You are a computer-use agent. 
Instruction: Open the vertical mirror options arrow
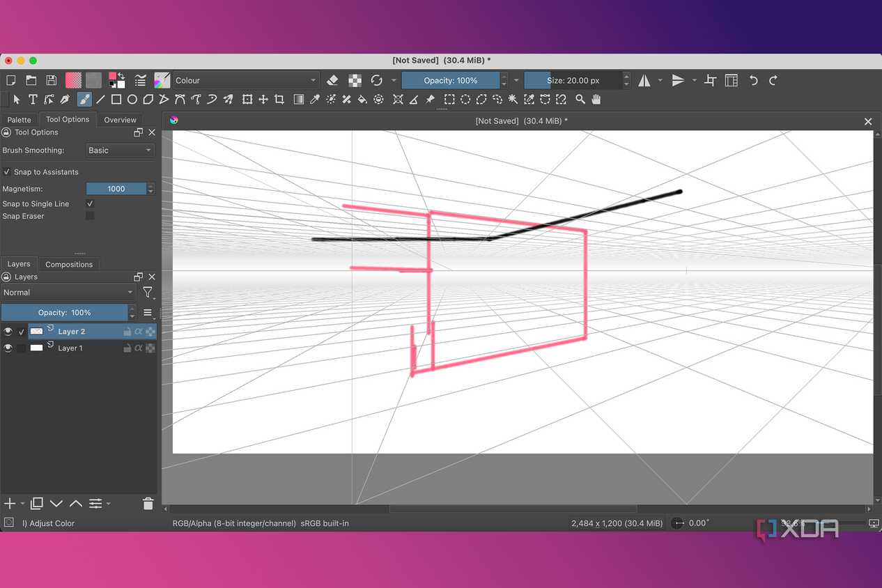[x=694, y=81]
